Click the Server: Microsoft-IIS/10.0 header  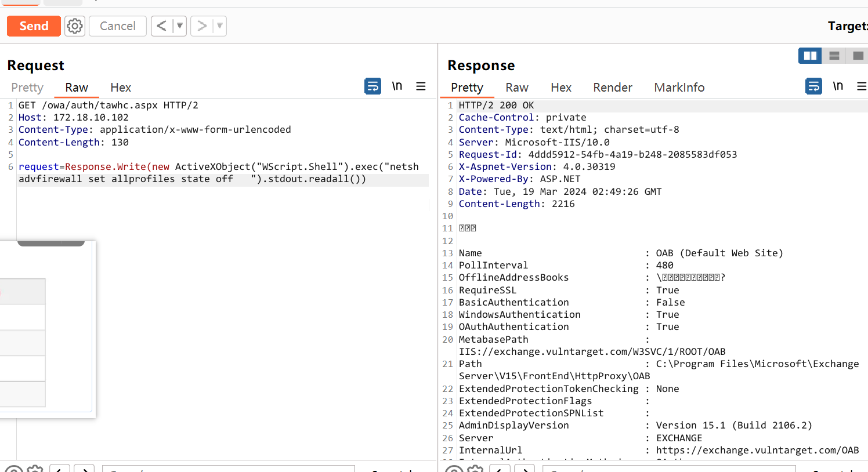(x=534, y=143)
